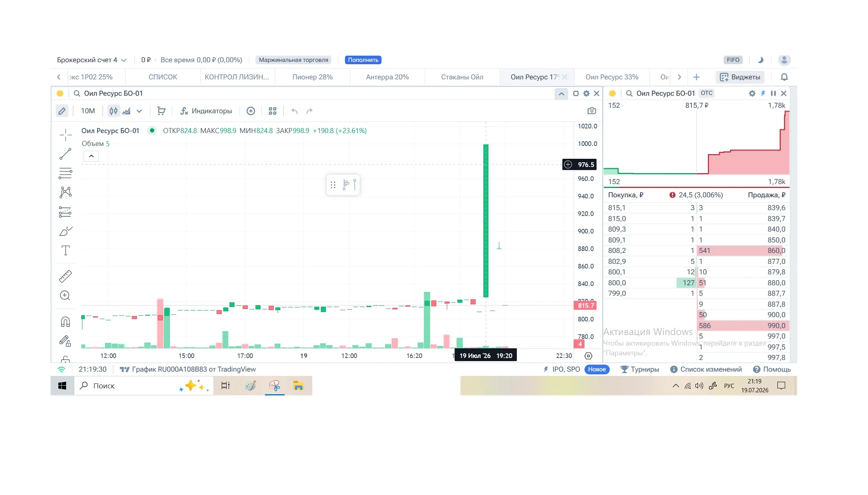Screen dimensions: 868x495
Task: Click the Пополнить button
Action: 363,60
